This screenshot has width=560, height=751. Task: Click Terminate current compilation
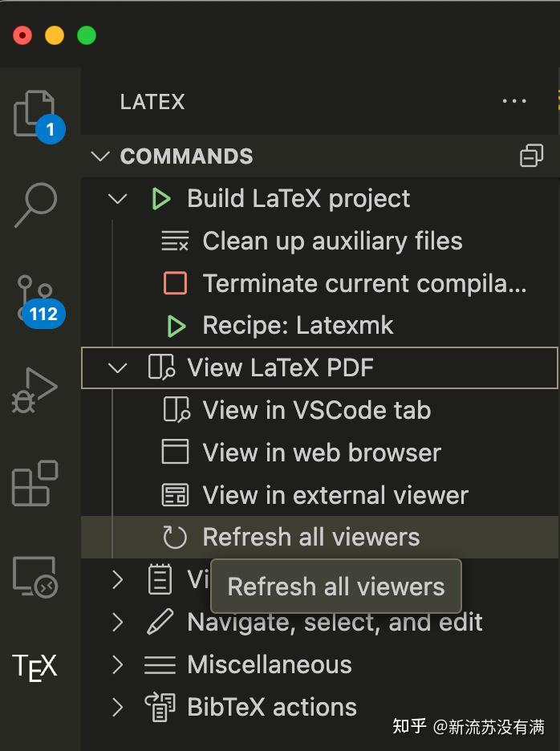363,283
